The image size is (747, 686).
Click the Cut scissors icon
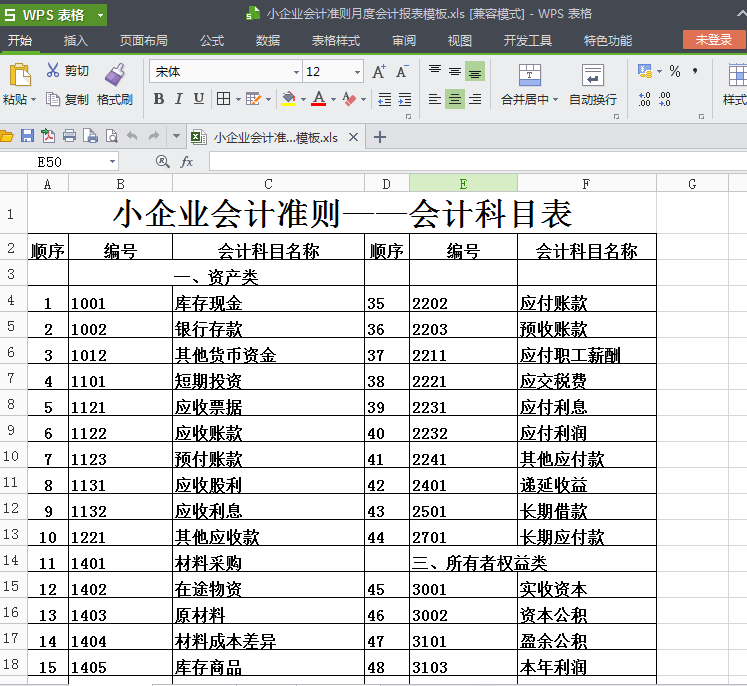click(x=52, y=71)
